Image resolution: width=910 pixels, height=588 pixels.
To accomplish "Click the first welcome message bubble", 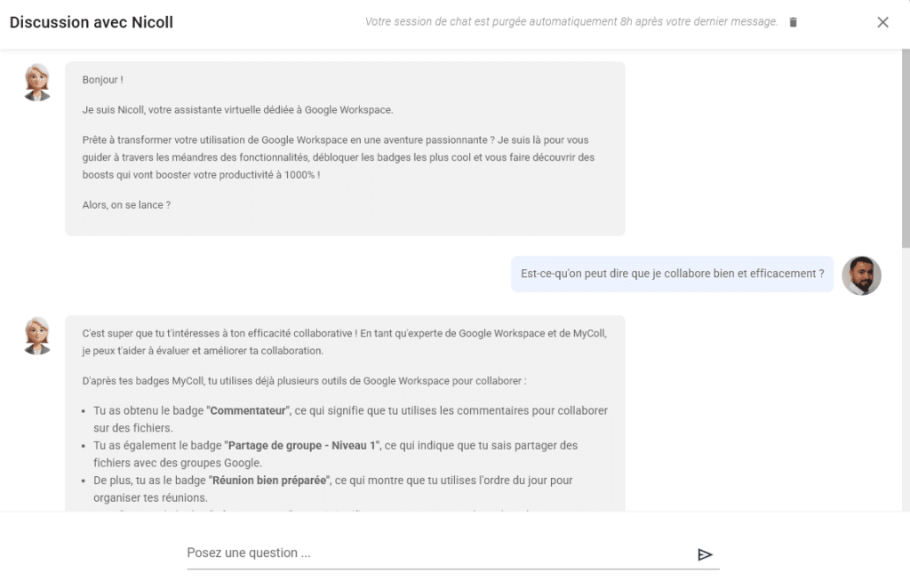I will (x=345, y=148).
